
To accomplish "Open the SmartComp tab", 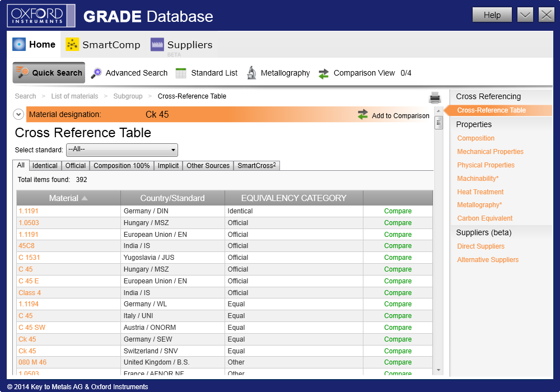I will 103,45.
